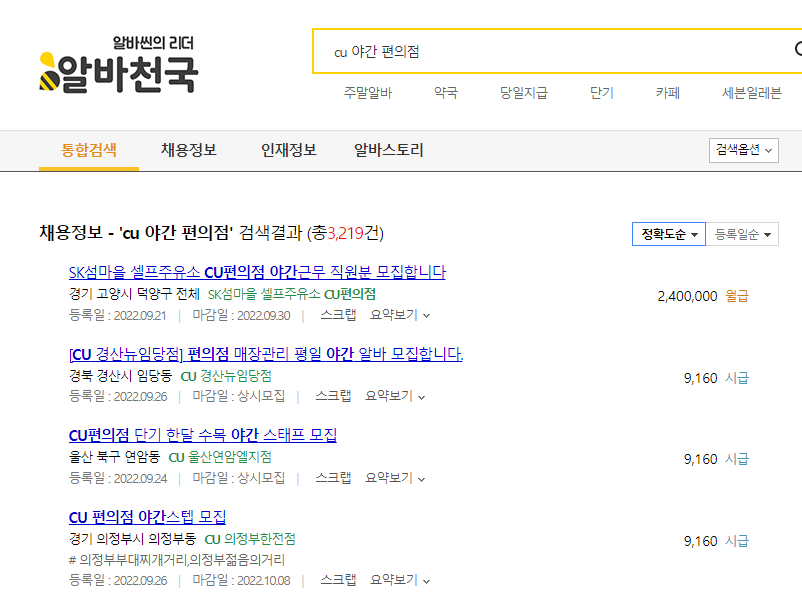The image size is (802, 594).
Task: Click location text 울산 북구 연암동
Action: [x=115, y=457]
